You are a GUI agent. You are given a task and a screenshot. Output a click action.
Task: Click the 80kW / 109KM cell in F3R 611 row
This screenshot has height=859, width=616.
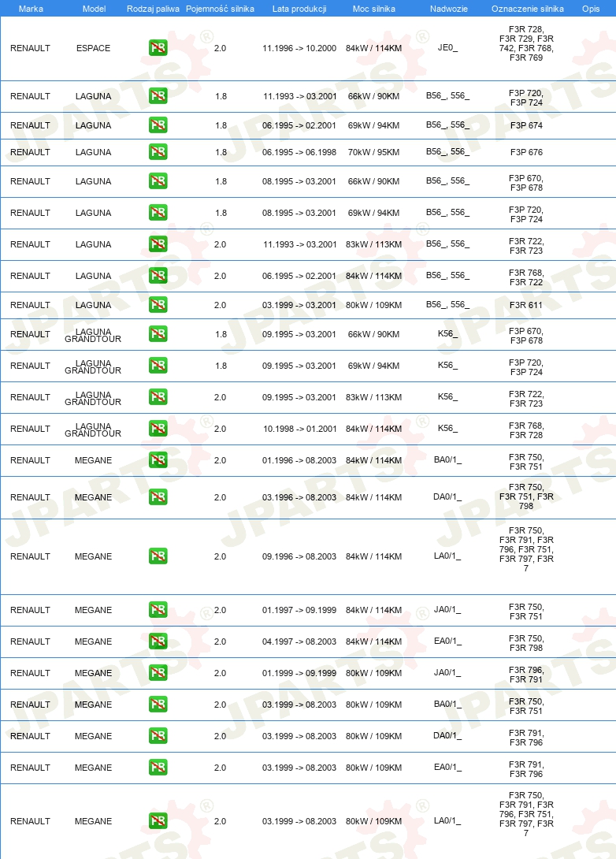(x=374, y=305)
